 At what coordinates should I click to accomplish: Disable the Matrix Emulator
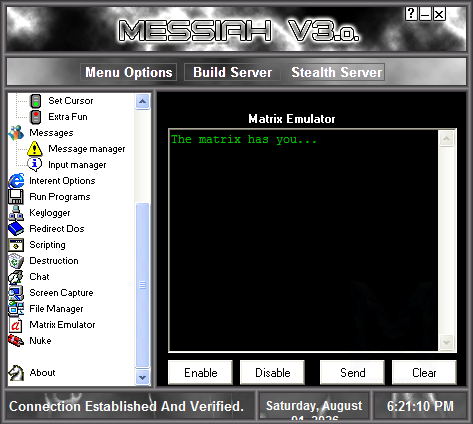pos(272,372)
